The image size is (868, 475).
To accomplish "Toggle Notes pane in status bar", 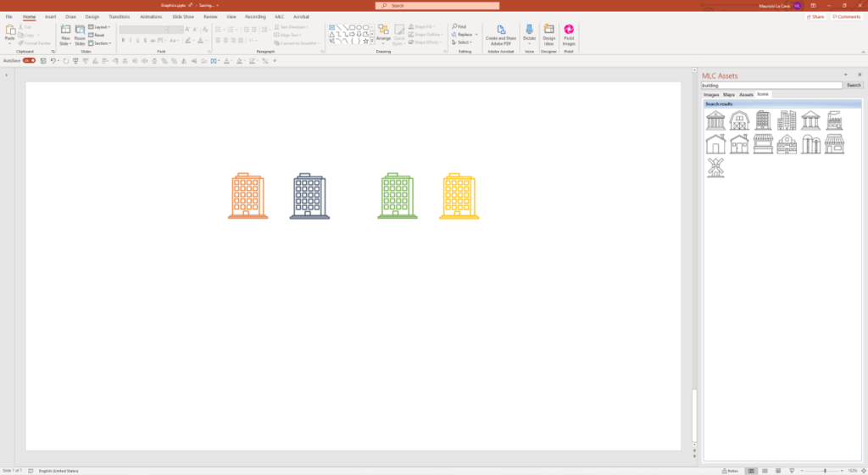I will (x=731, y=471).
